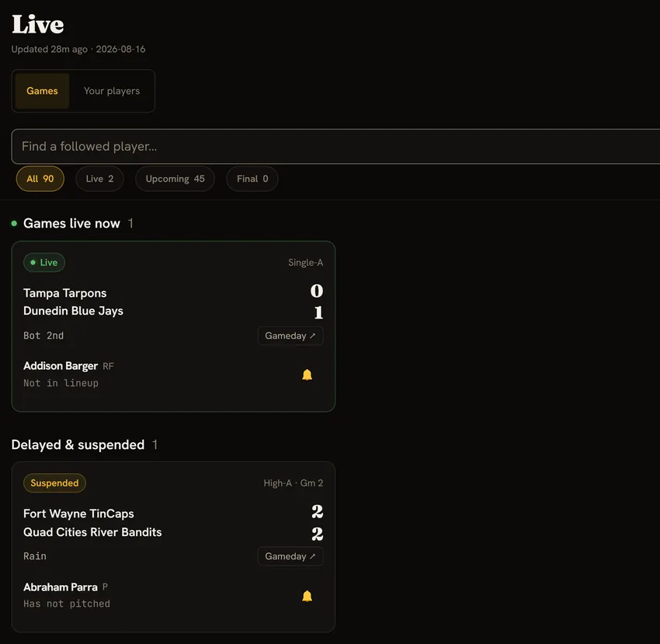Viewport: 660px width, 644px height.
Task: Toggle the alert bell for Addison Barger
Action: click(x=307, y=374)
